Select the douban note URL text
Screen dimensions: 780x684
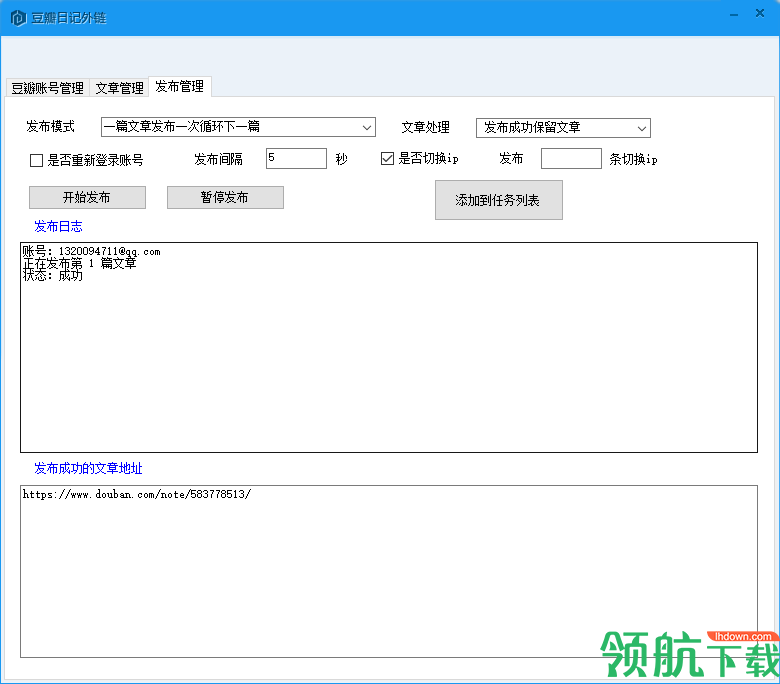pyautogui.click(x=137, y=494)
